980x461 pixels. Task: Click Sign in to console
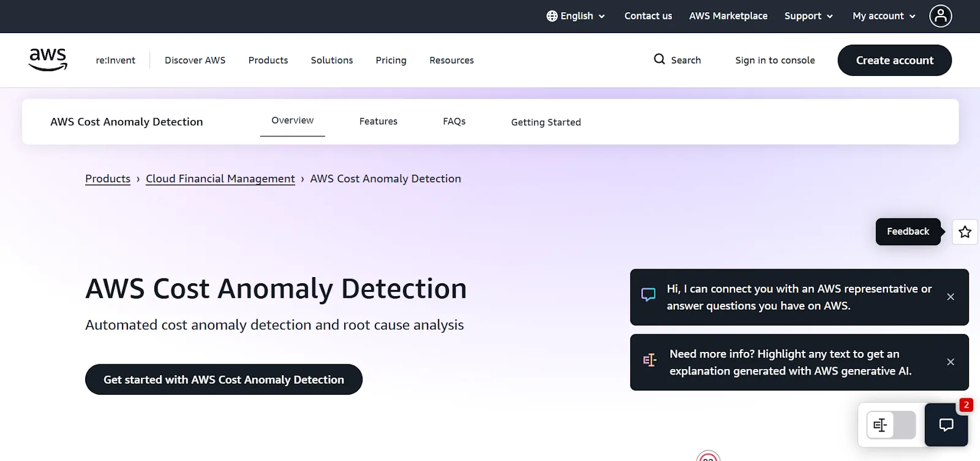[x=775, y=60]
